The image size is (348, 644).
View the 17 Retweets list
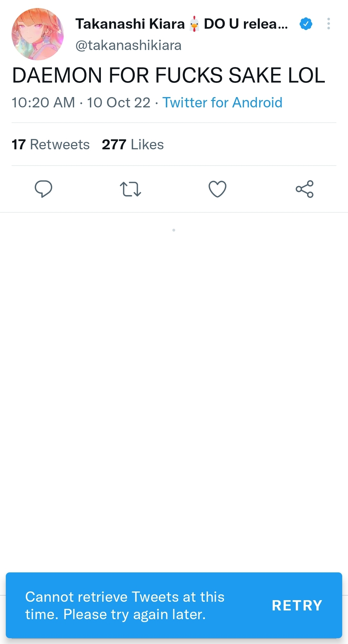tap(51, 144)
